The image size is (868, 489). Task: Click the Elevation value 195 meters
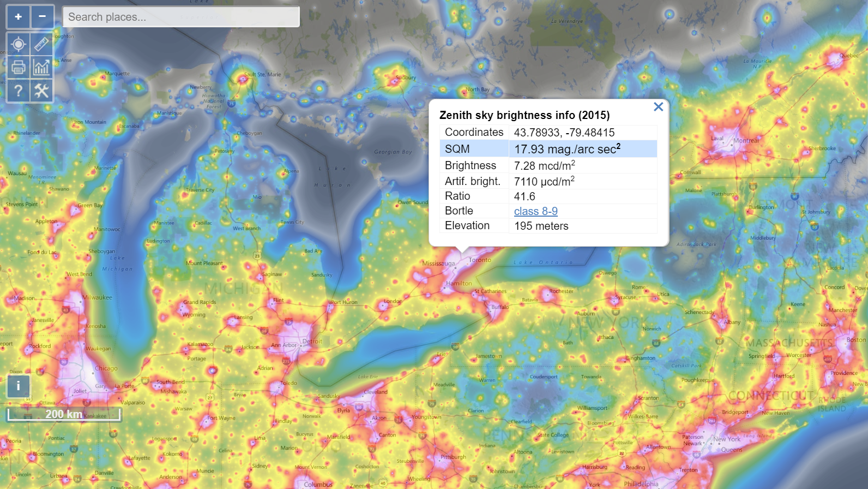(541, 226)
